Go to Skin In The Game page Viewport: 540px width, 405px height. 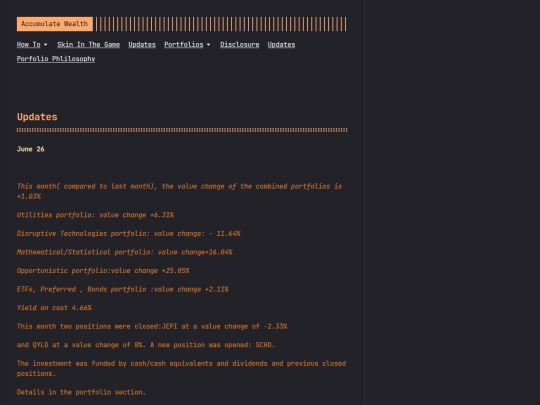coord(89,45)
